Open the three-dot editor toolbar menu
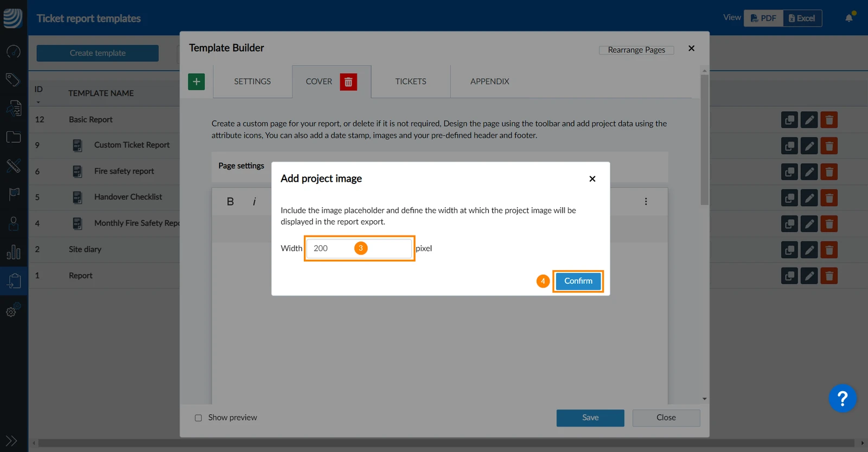This screenshot has width=868, height=452. (x=646, y=201)
